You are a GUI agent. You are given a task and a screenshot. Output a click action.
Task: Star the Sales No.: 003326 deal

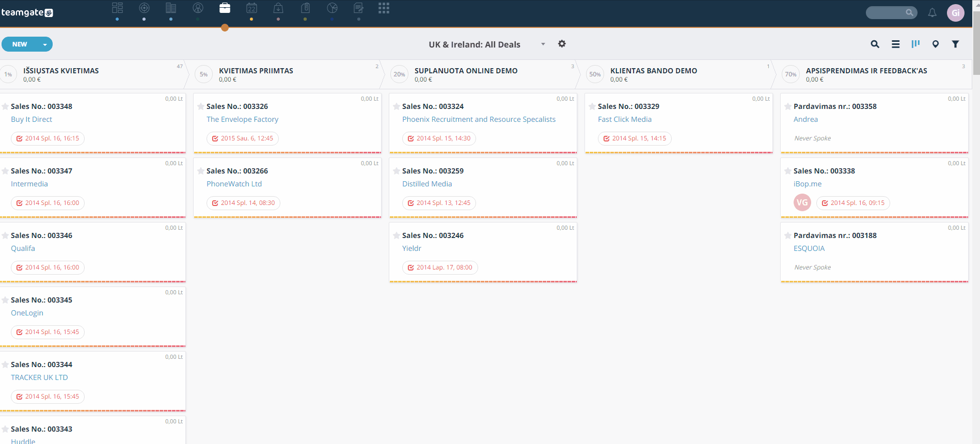click(x=201, y=106)
